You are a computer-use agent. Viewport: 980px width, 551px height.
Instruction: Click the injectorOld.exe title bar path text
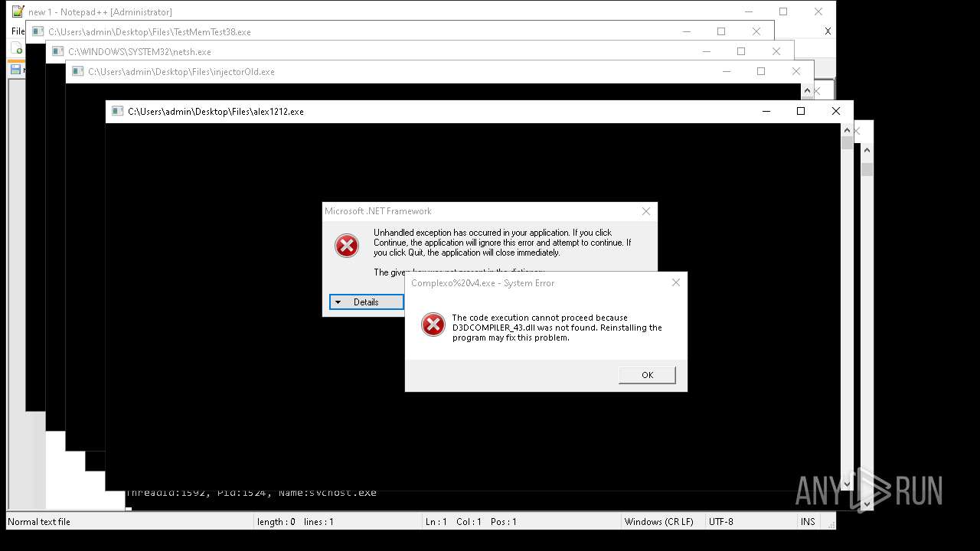[181, 72]
